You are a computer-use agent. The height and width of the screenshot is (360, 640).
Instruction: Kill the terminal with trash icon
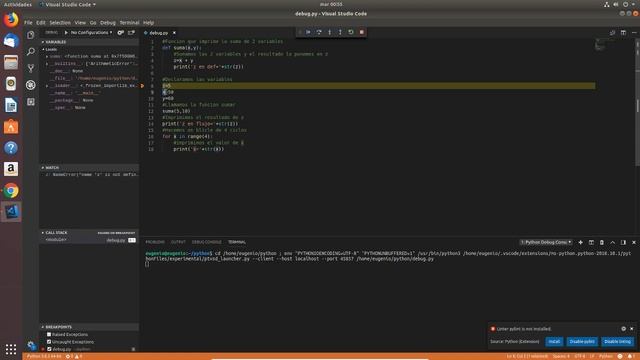pos(602,242)
